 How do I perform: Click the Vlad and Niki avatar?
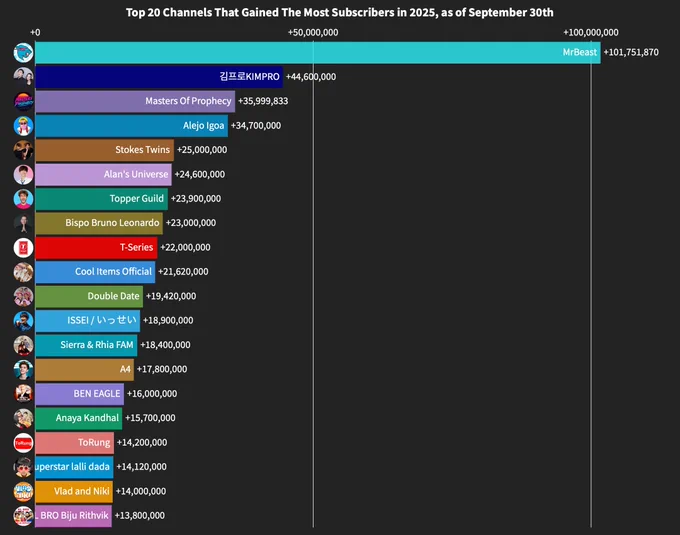point(23,491)
